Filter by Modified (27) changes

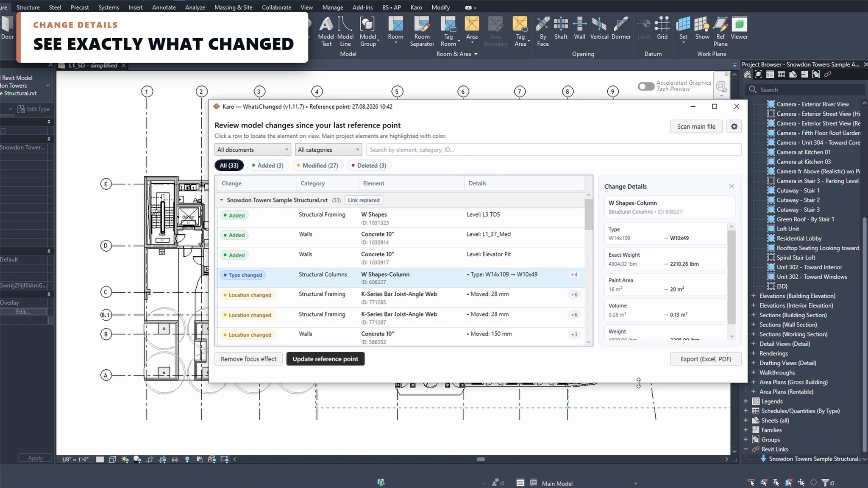tap(317, 165)
